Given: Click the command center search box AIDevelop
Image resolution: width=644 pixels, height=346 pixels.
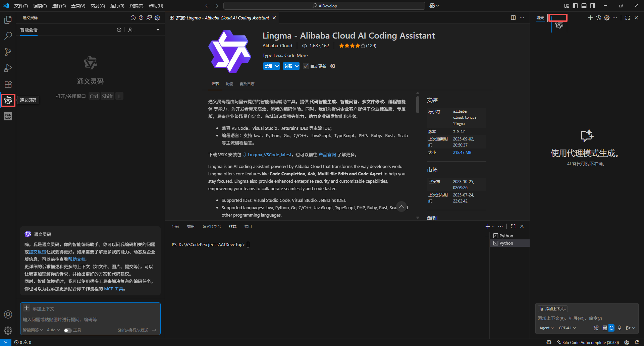Looking at the screenshot, I should click(x=324, y=5).
